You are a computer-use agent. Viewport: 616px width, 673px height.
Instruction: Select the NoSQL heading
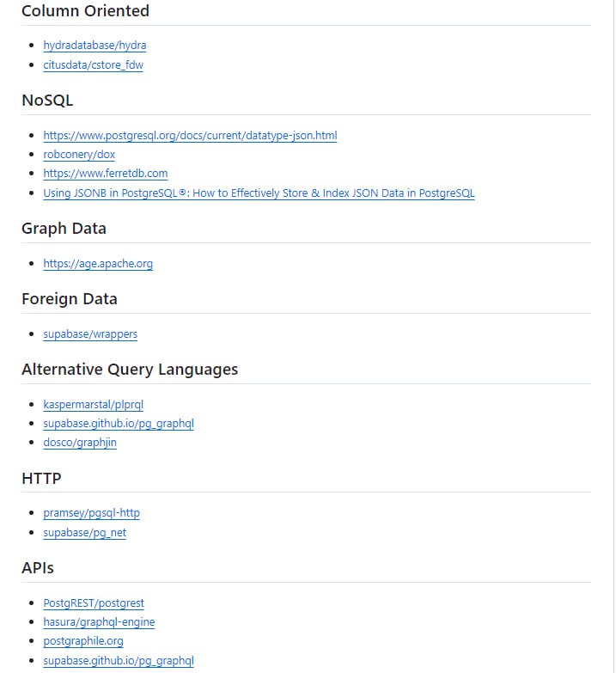(47, 100)
